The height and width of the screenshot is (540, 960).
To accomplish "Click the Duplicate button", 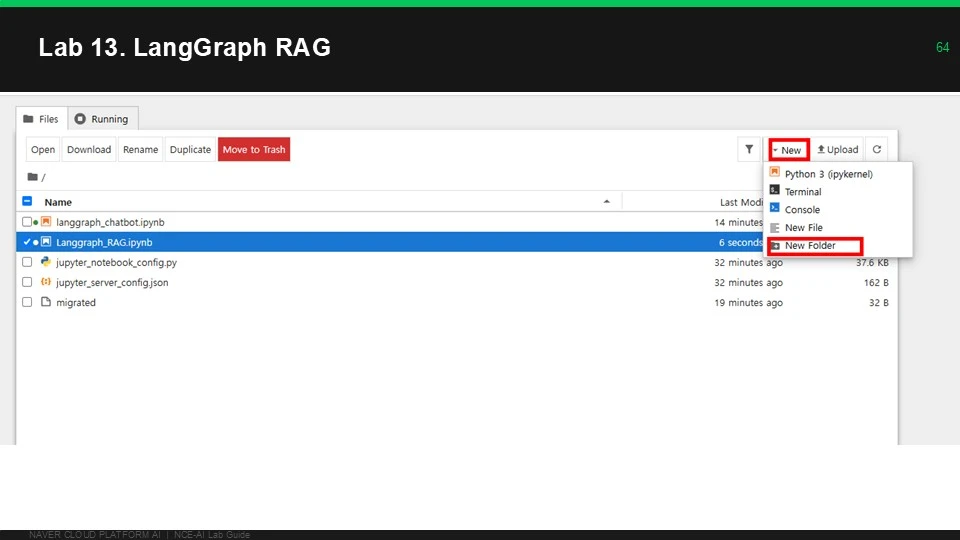I will 190,149.
